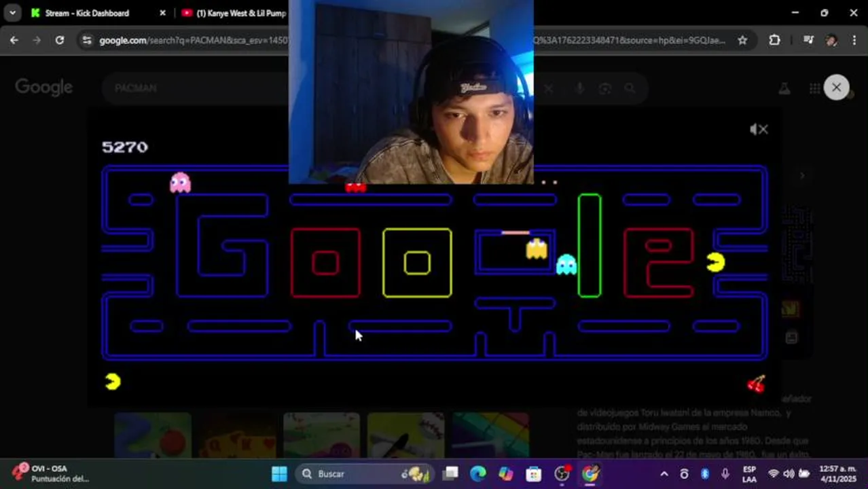
Task: Clear the Google search field
Action: click(548, 88)
